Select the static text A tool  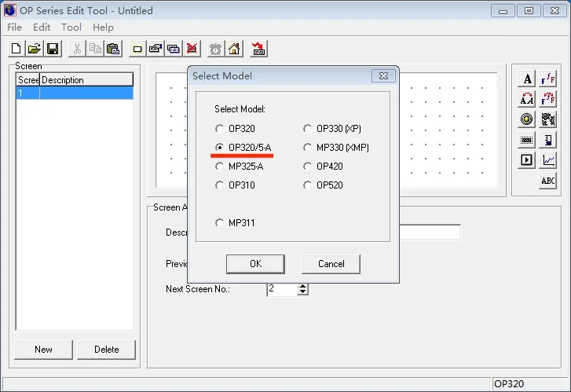click(x=526, y=79)
